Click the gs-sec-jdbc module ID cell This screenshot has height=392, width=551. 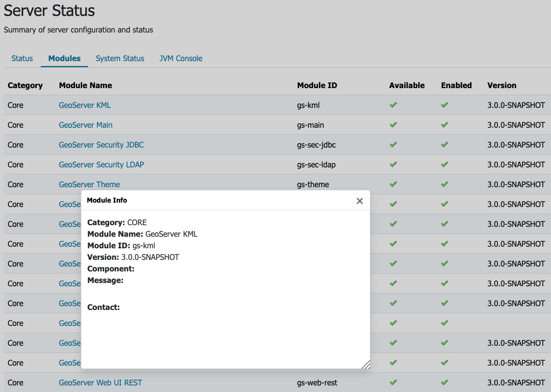tap(316, 145)
